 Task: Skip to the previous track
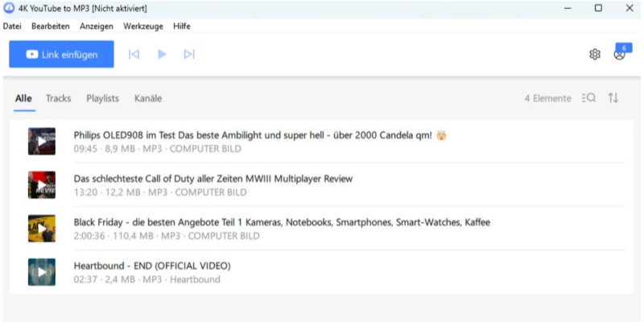(x=134, y=54)
